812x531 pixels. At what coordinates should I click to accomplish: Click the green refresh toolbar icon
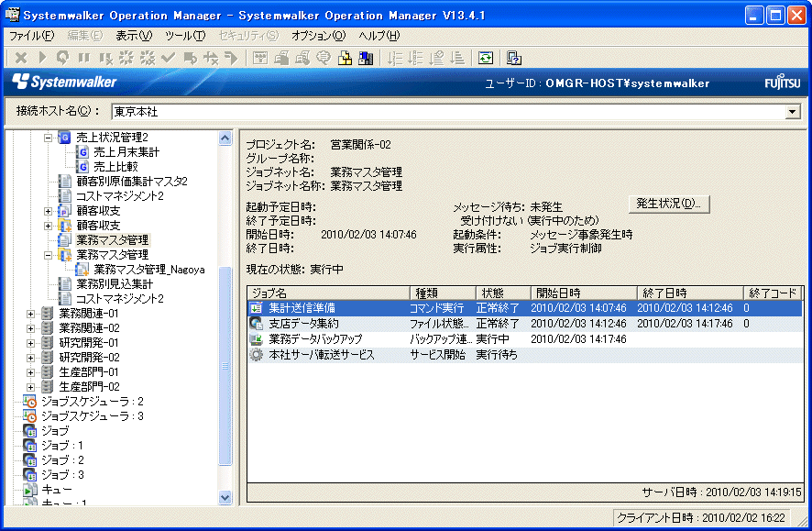[x=486, y=58]
